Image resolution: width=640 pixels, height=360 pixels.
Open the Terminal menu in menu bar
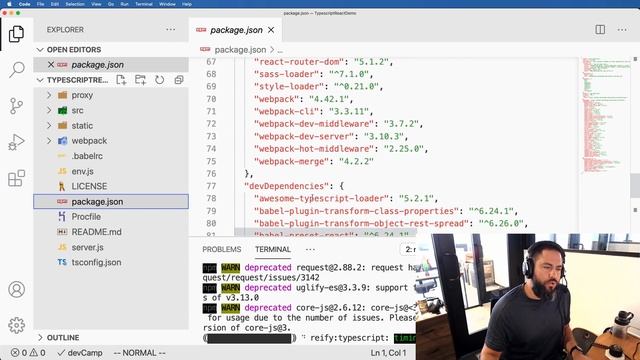tap(144, 4)
